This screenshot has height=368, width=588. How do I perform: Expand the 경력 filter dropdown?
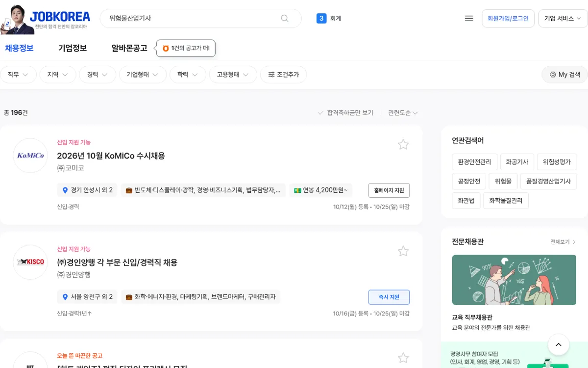tap(98, 75)
